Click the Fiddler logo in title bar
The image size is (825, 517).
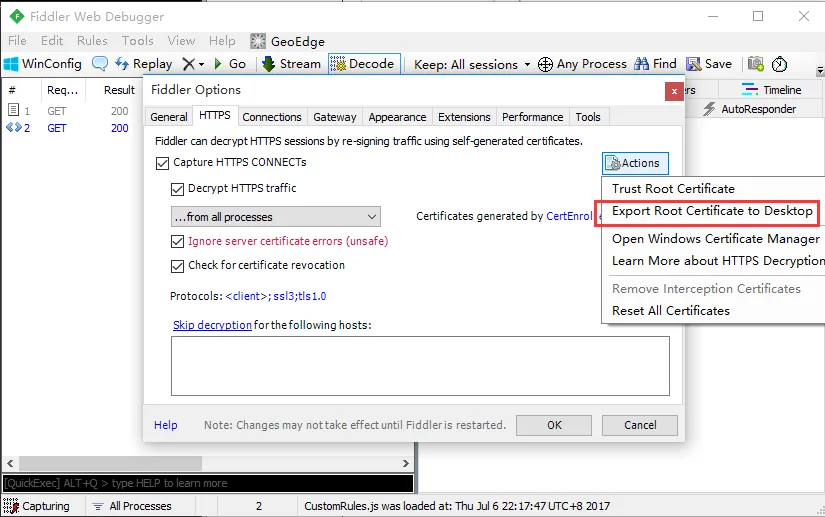pyautogui.click(x=16, y=16)
